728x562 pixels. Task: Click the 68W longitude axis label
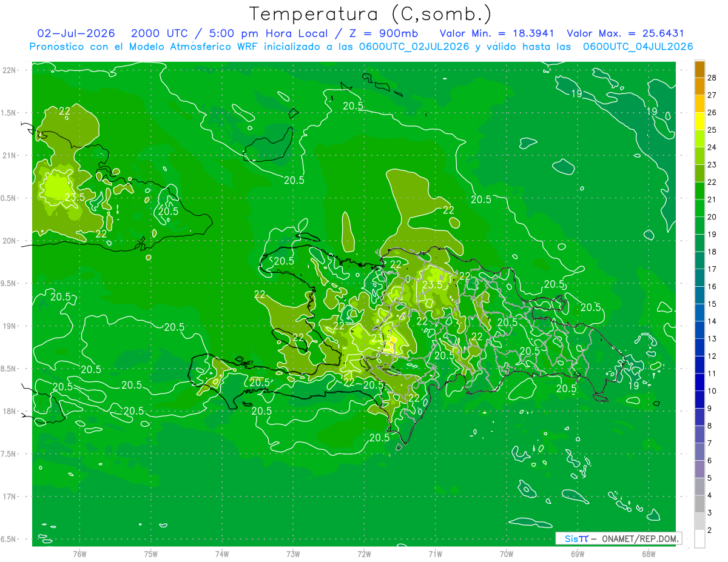click(649, 554)
